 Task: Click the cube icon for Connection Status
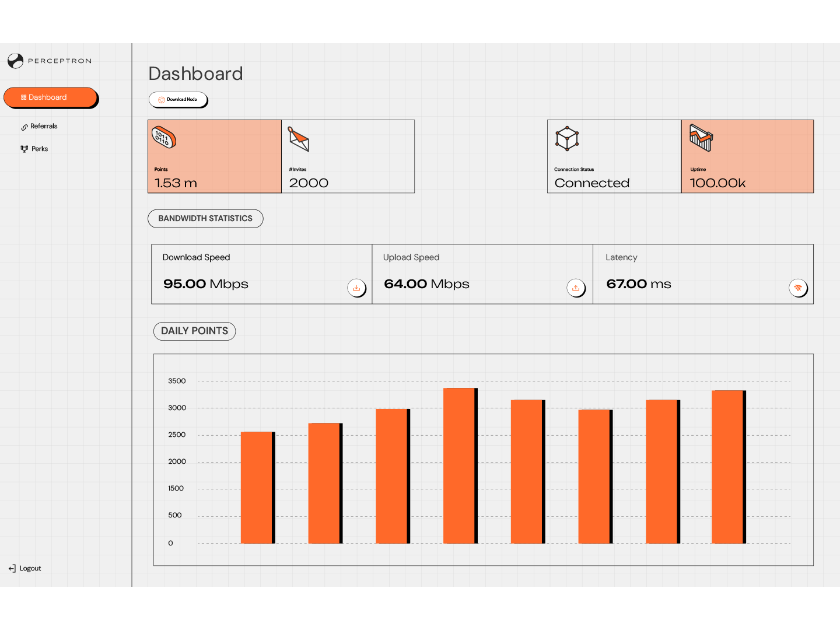(566, 139)
